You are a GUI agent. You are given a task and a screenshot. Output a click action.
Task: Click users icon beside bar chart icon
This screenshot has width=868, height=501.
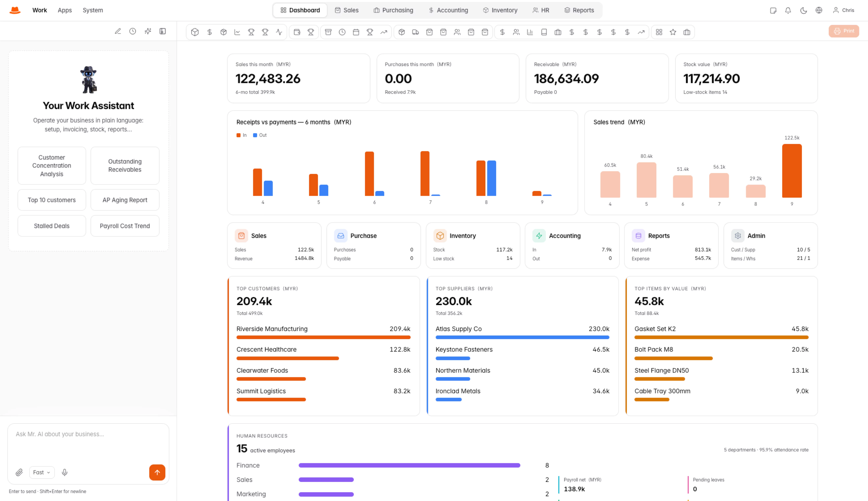[516, 32]
